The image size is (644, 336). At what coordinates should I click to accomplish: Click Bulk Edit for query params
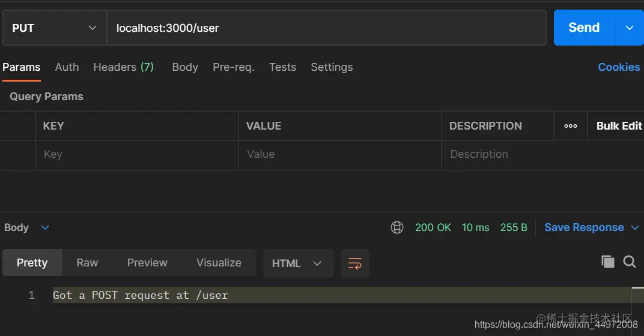coord(619,126)
